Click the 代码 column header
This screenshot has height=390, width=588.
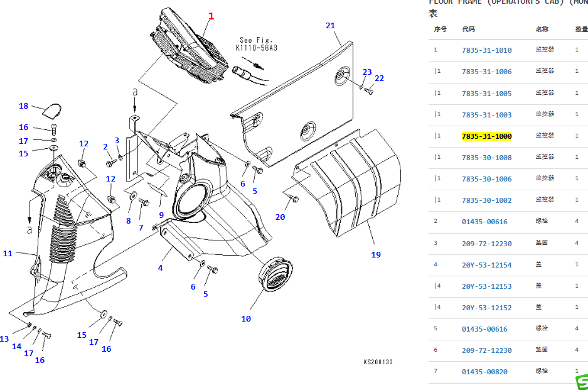[468, 30]
